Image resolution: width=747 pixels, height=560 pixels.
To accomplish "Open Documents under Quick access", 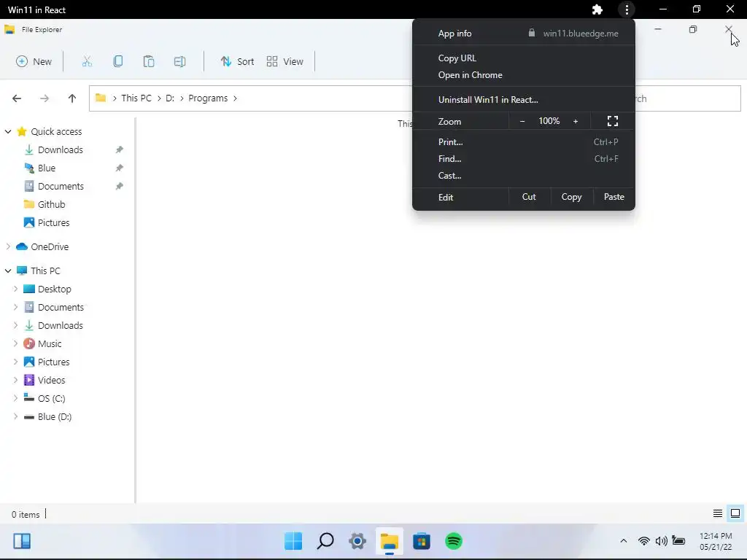I will click(x=61, y=186).
